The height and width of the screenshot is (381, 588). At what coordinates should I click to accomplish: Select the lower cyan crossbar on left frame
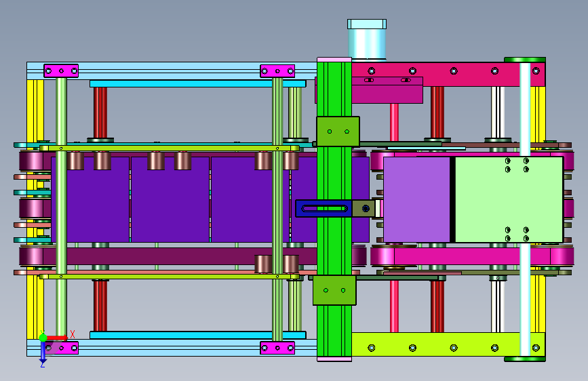pos(197,335)
